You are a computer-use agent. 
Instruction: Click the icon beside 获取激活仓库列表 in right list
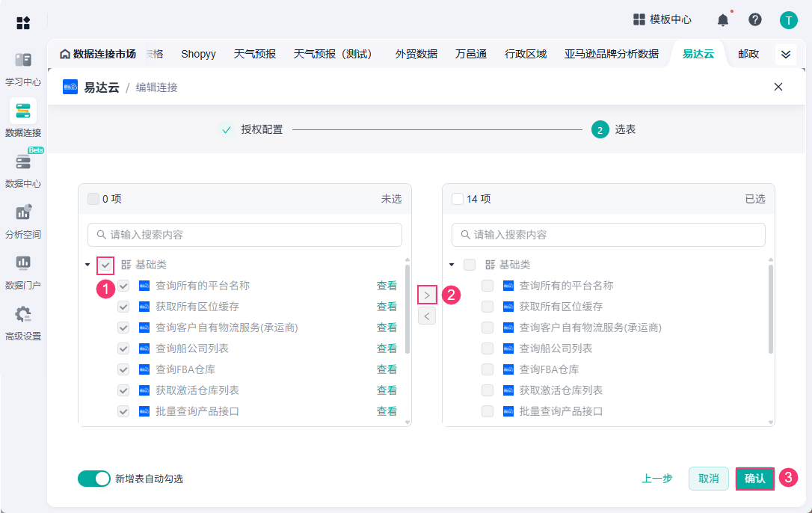[x=508, y=390]
